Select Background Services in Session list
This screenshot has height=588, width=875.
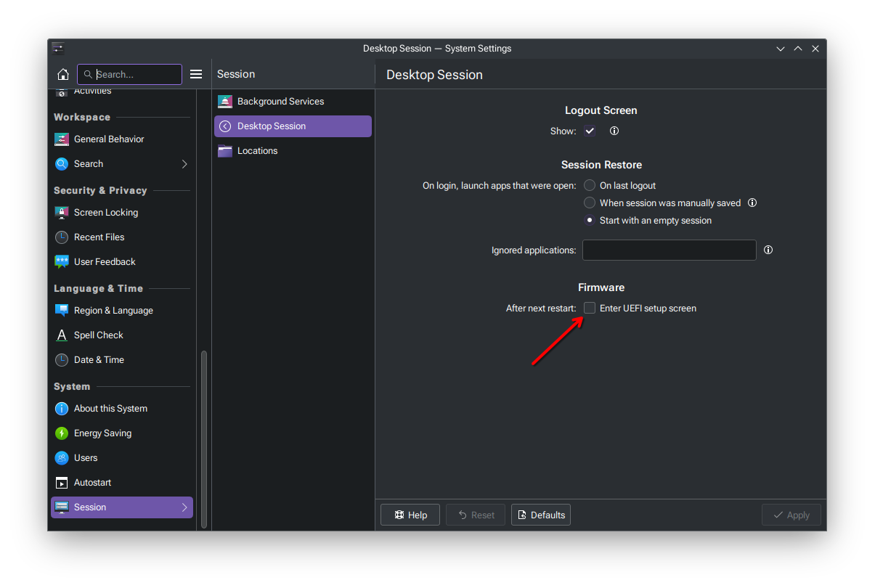click(x=280, y=102)
